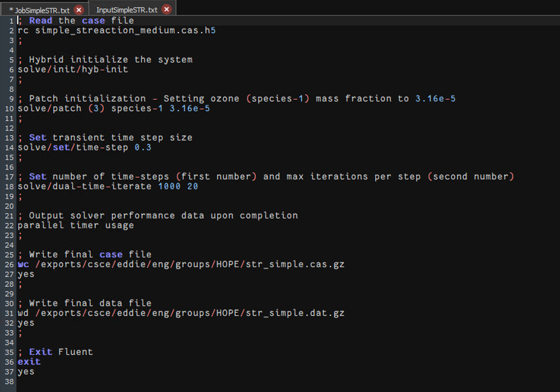560x392 pixels.
Task: Switch to the InputSimpleSTR.txt tab
Action: [127, 10]
